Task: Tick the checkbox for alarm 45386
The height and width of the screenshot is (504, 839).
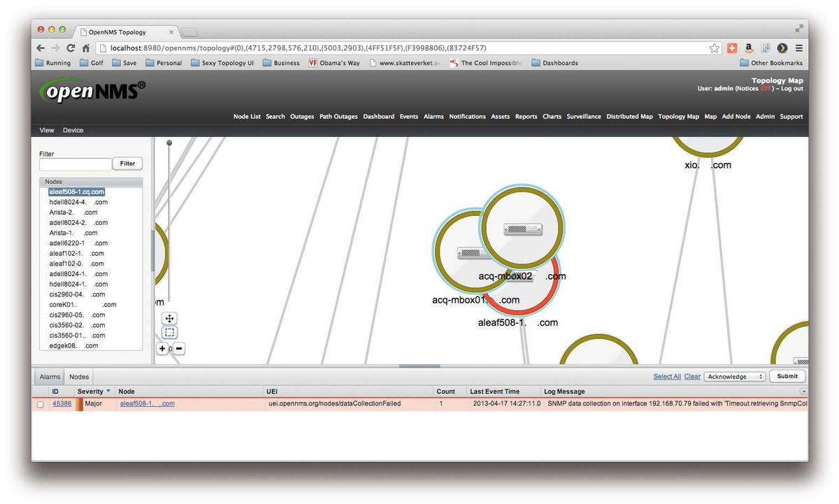Action: [41, 404]
